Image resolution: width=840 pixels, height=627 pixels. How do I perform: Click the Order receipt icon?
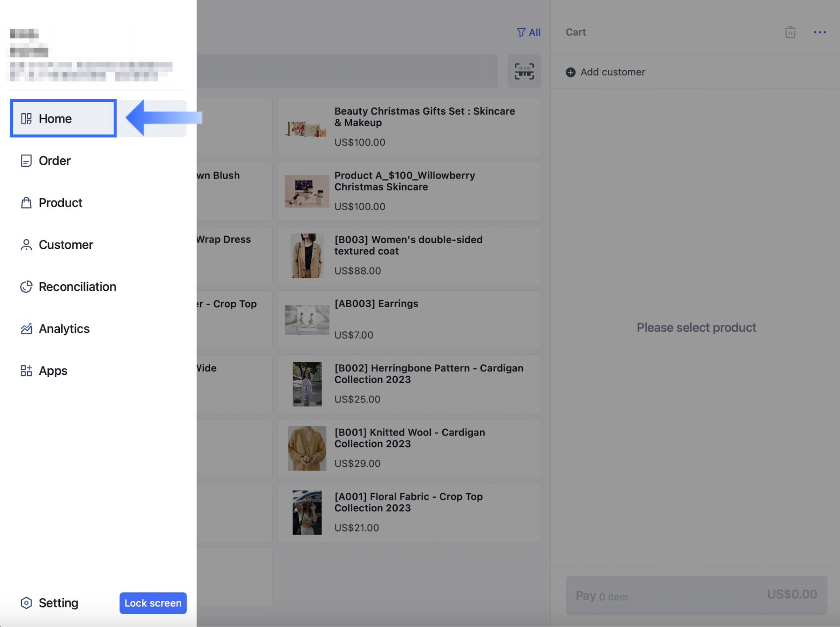[26, 161]
